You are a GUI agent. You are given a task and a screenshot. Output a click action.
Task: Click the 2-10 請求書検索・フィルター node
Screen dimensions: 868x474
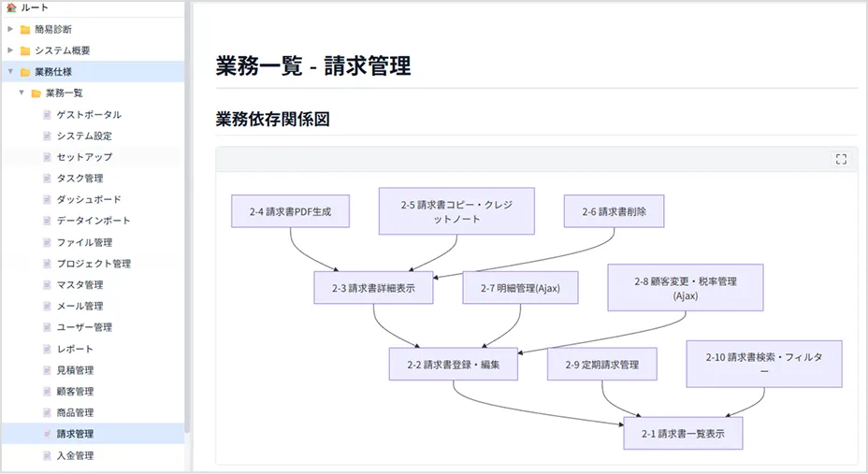764,364
